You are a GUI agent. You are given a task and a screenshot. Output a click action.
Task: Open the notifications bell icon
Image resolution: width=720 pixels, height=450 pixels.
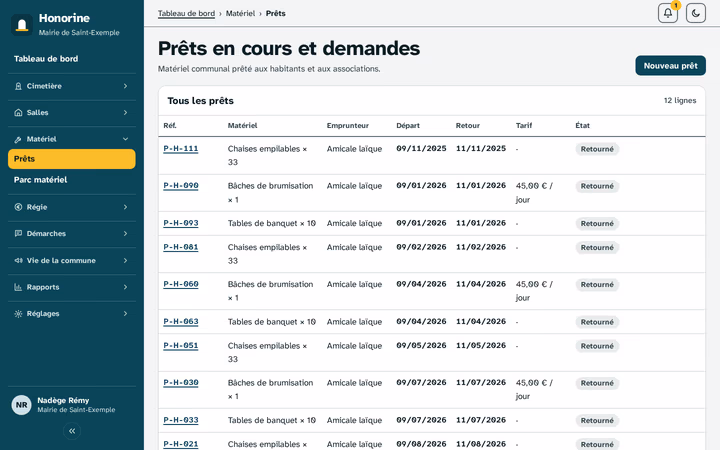point(668,13)
